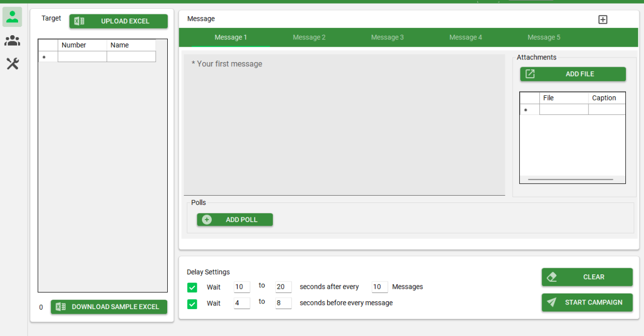
Task: Click UPLOAD EXCEL to import targets
Action: point(118,21)
